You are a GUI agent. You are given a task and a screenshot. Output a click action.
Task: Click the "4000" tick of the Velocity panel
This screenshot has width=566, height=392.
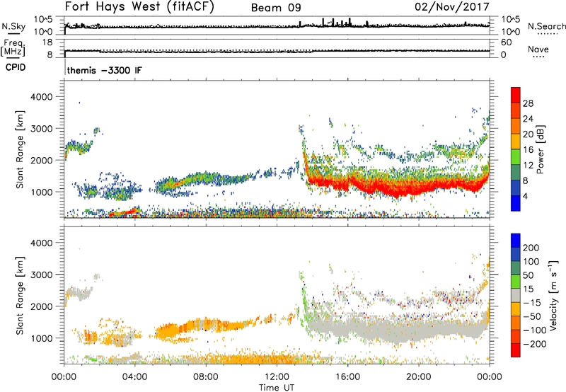42,243
